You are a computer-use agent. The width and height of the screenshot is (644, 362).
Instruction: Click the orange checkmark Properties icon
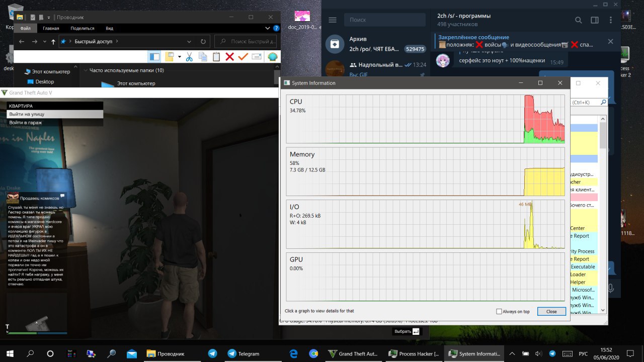click(243, 57)
